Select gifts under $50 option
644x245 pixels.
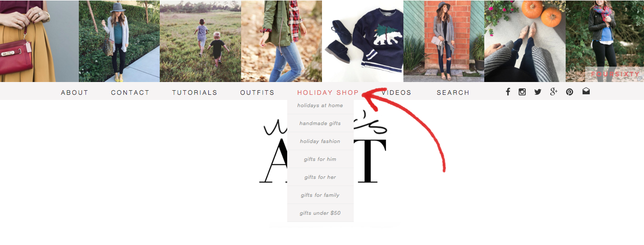[x=320, y=213]
